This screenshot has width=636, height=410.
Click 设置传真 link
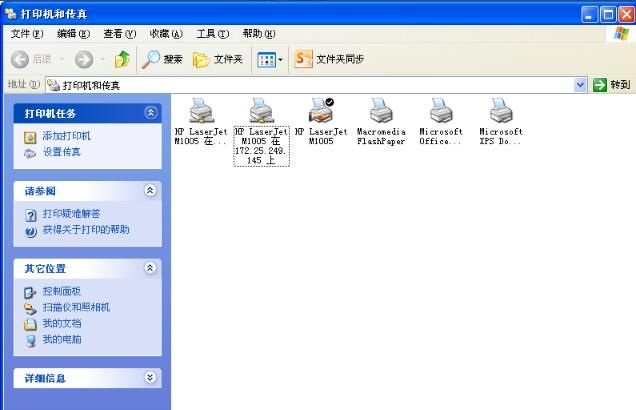[62, 152]
